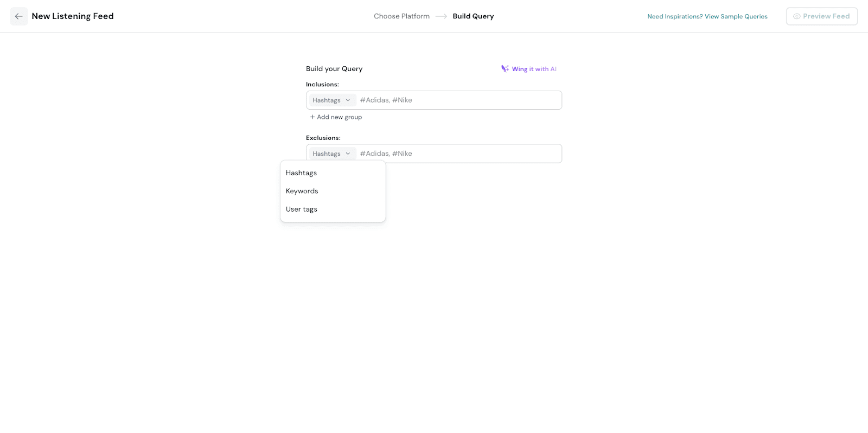
Task: Focus the Inclusions hashtag input field
Action: click(458, 100)
